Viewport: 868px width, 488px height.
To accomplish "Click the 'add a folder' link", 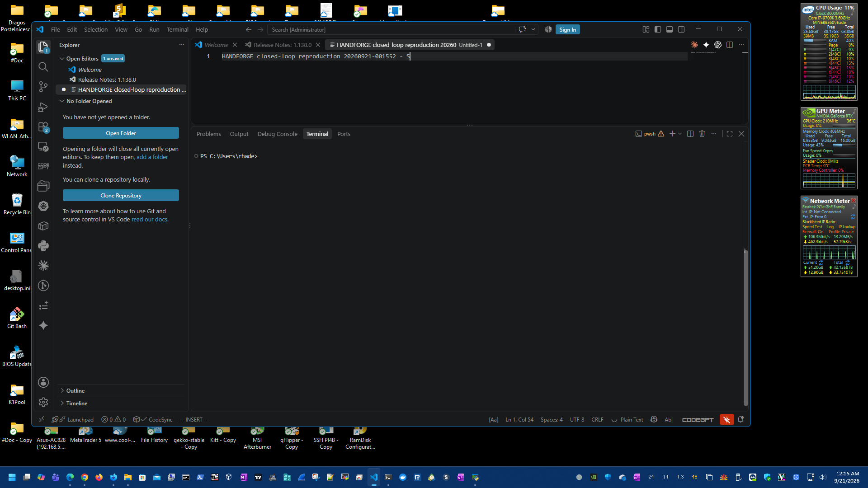I will coord(152,157).
